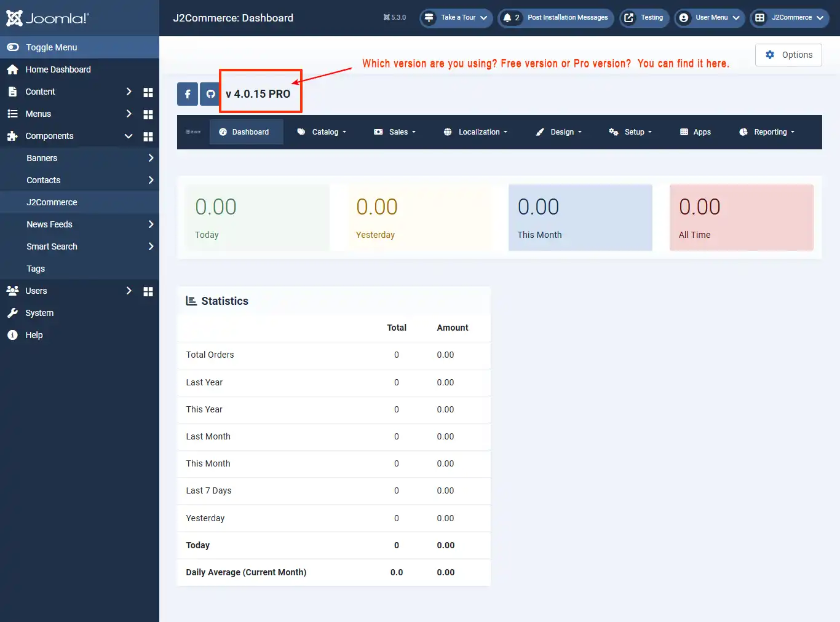The height and width of the screenshot is (622, 840).
Task: Click Daily Average (Current Month) row label
Action: (x=246, y=572)
